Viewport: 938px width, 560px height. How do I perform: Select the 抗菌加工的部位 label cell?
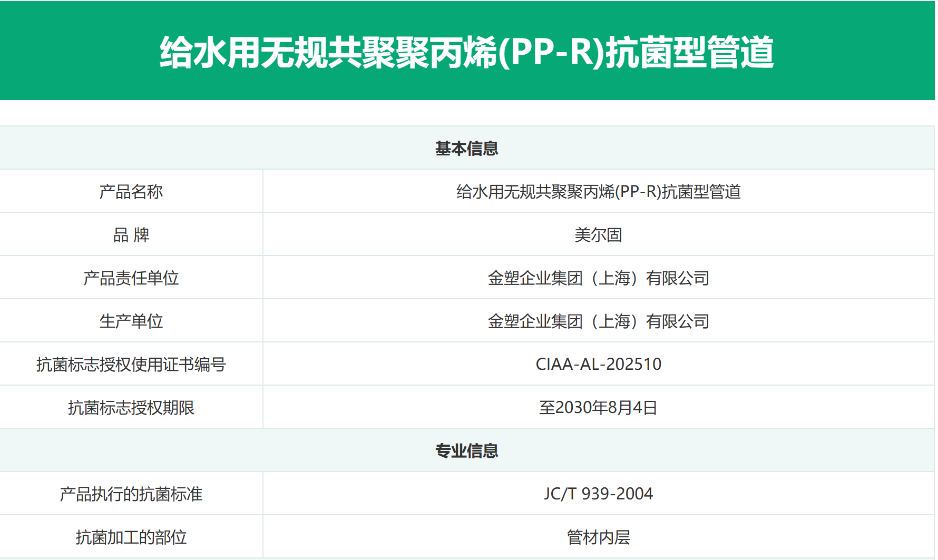[x=131, y=537]
